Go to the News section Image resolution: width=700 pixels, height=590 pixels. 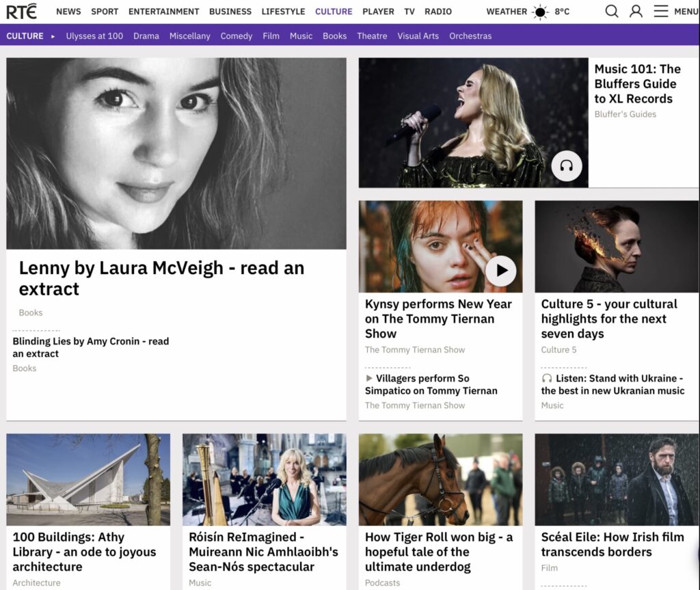pyautogui.click(x=68, y=12)
